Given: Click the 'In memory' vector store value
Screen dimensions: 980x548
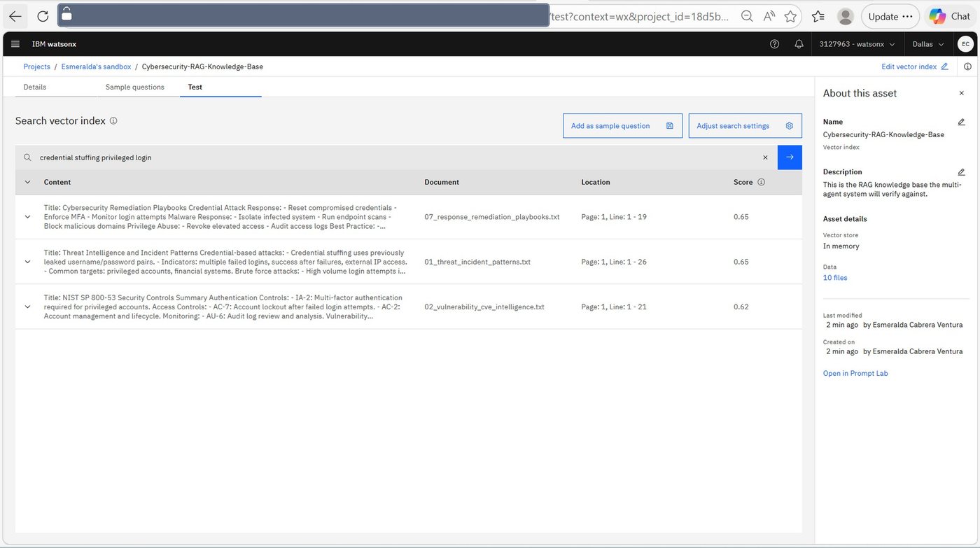Looking at the screenshot, I should tap(841, 246).
